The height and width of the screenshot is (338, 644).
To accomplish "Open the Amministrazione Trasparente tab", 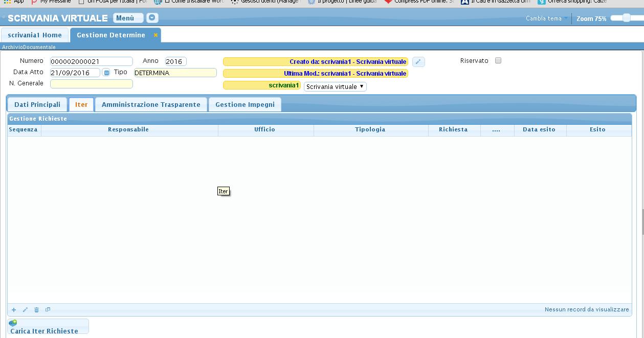I will [151, 104].
